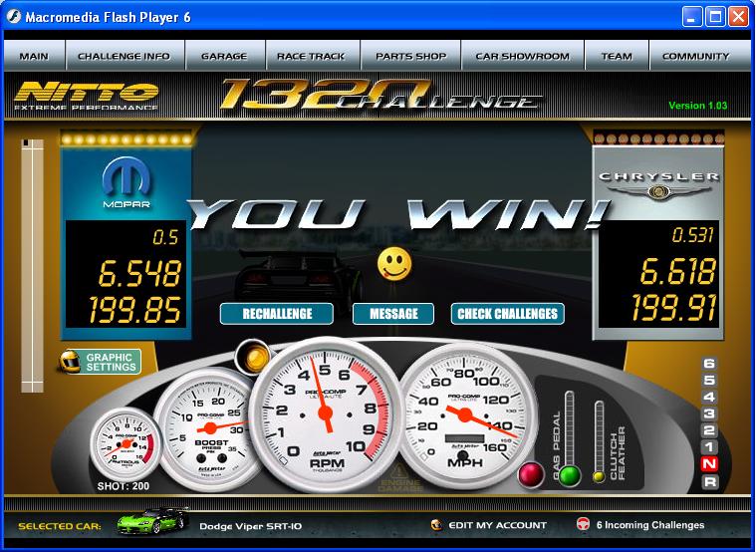Image resolution: width=756 pixels, height=552 pixels.
Task: Select neutral N on shifter
Action: pos(709,464)
